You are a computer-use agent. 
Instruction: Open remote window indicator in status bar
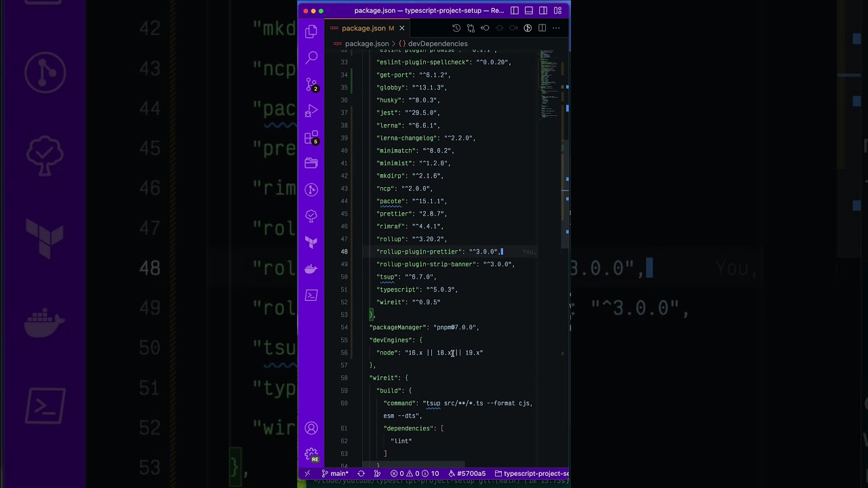[307, 473]
